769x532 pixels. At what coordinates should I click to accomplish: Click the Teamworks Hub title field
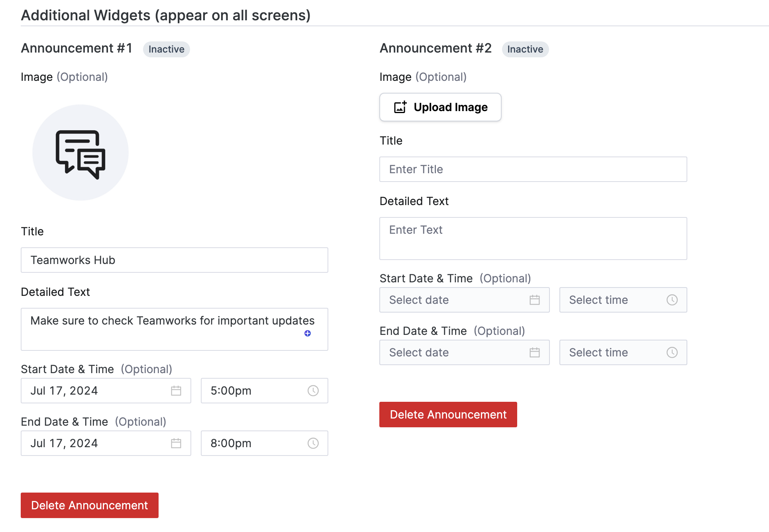click(x=174, y=260)
